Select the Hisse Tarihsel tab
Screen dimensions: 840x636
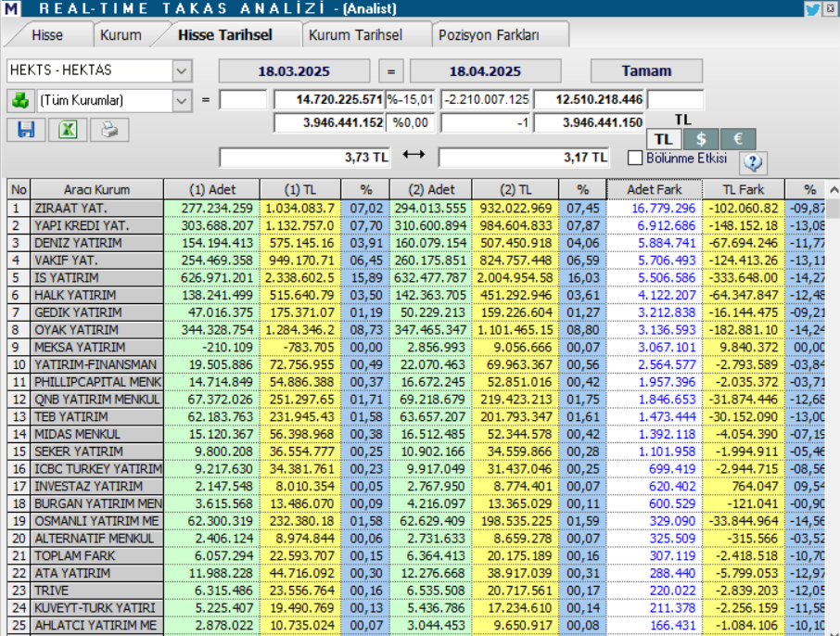pos(225,35)
